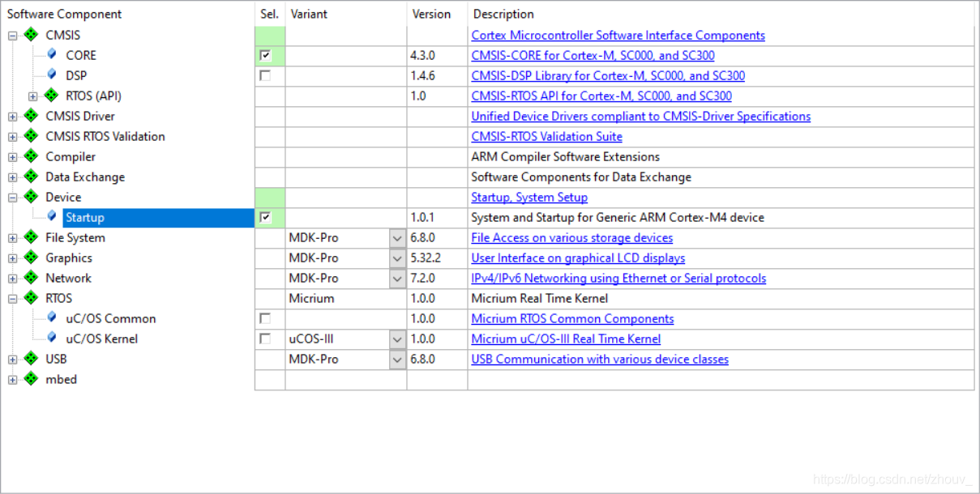Open the Unified Device Drivers link

point(640,117)
